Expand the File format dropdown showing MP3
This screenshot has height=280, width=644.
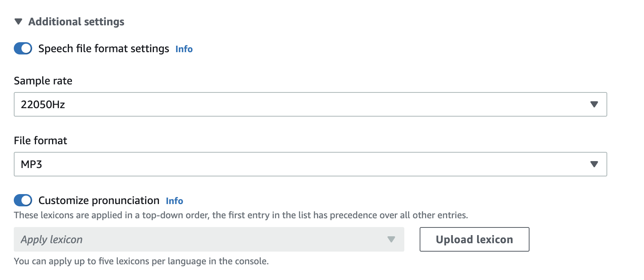click(306, 164)
